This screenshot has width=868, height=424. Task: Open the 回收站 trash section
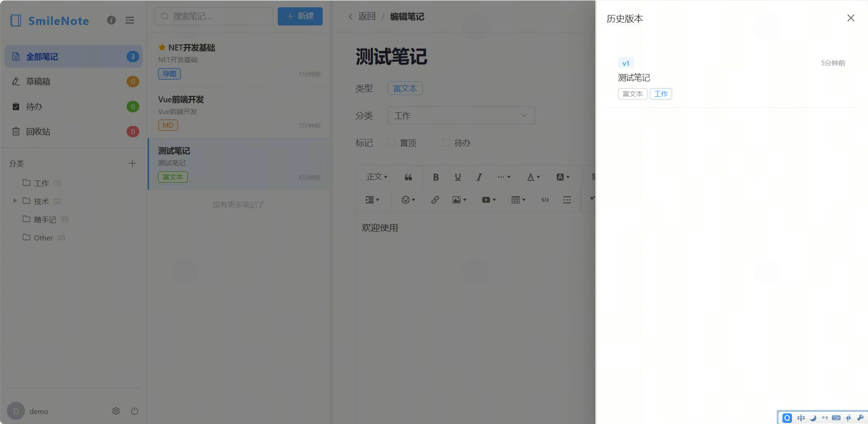(74, 131)
